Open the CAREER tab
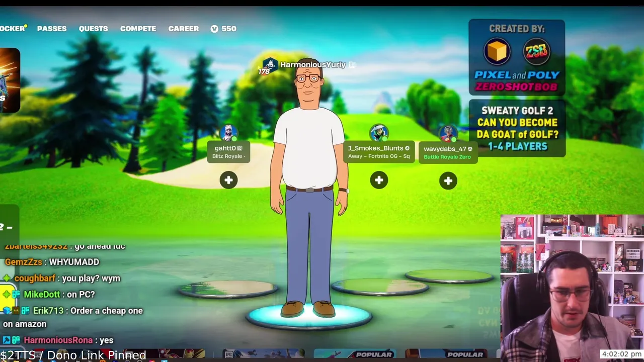 (x=184, y=29)
